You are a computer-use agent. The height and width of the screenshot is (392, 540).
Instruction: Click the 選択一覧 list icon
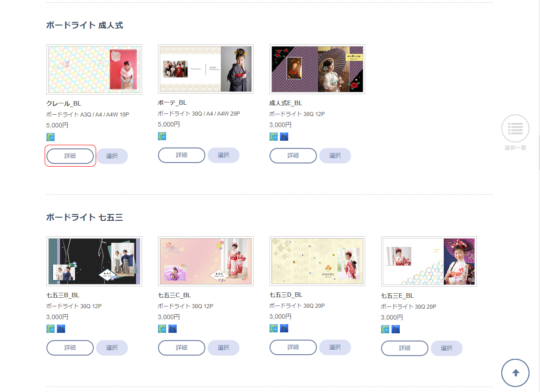click(515, 128)
